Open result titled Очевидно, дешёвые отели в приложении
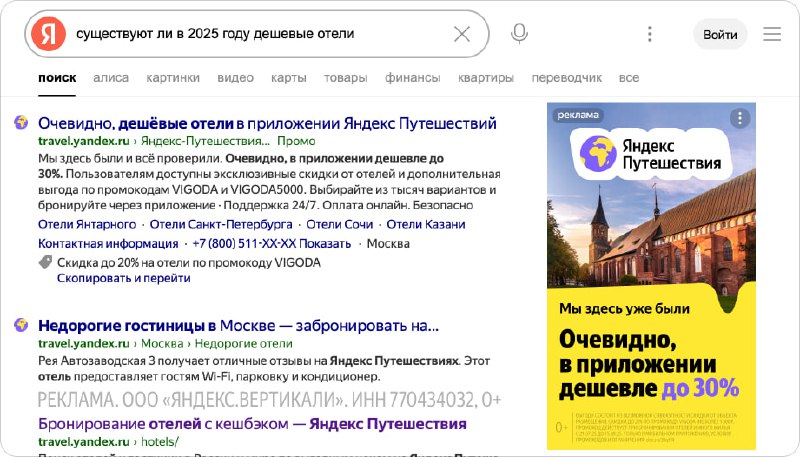The height and width of the screenshot is (457, 800). 267,123
